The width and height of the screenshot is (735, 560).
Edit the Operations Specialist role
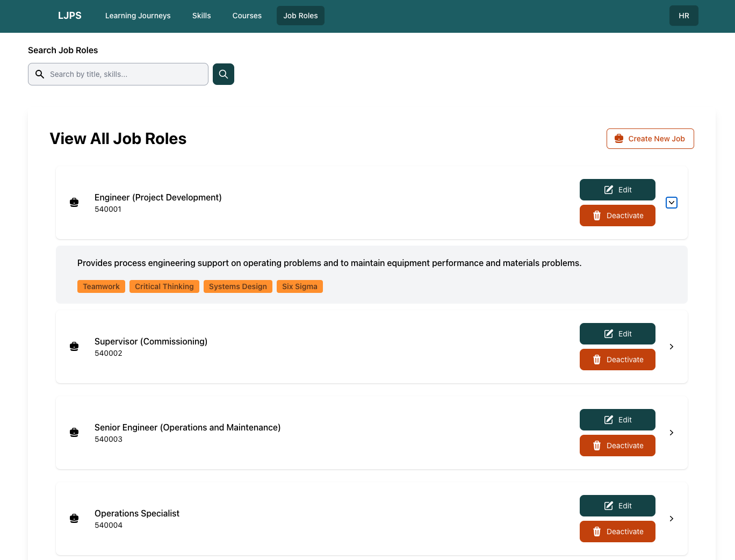click(x=617, y=506)
